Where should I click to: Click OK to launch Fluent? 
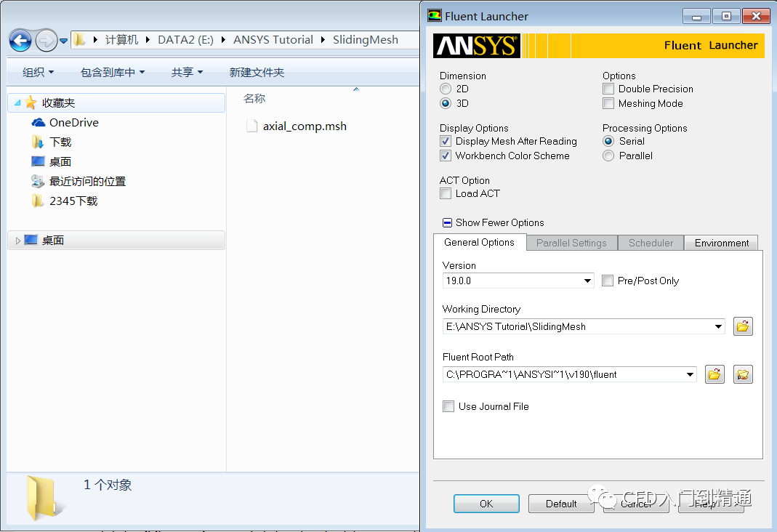pos(486,503)
